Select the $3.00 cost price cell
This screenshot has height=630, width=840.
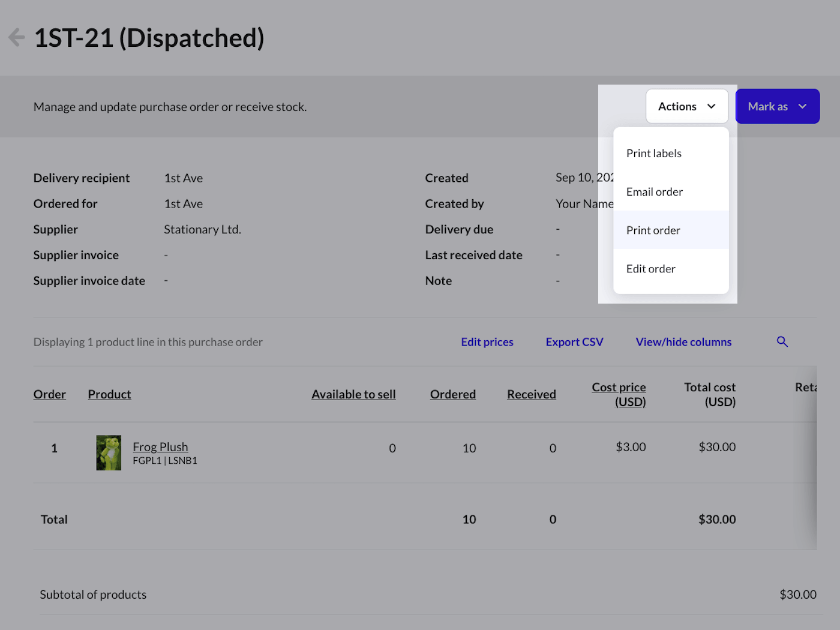pyautogui.click(x=631, y=446)
